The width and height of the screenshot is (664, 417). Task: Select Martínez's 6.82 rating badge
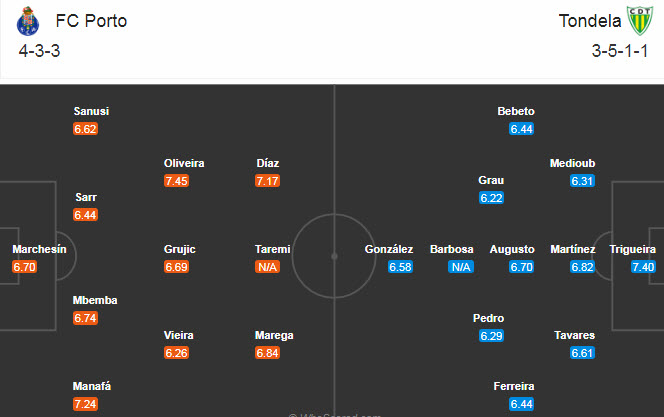coord(582,267)
